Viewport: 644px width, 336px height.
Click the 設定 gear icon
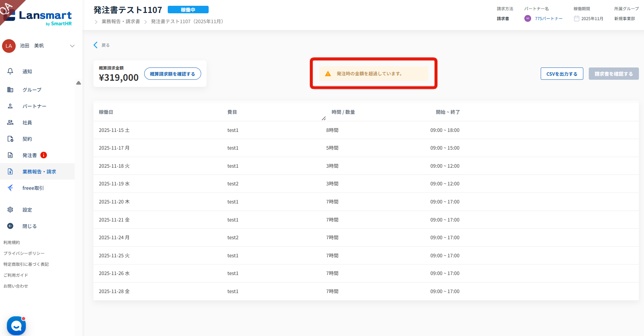click(x=10, y=210)
